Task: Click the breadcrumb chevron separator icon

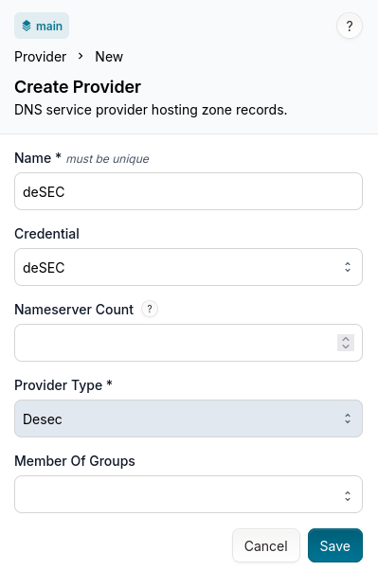Action: click(x=81, y=56)
